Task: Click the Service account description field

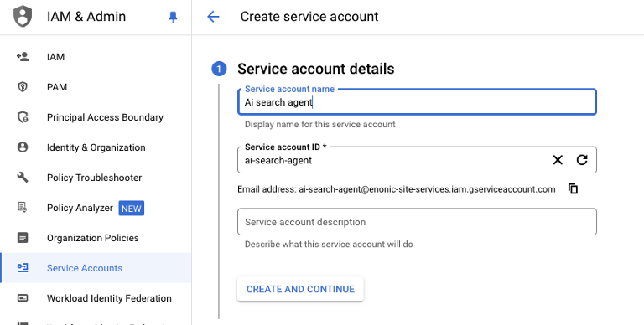Action: [x=417, y=222]
